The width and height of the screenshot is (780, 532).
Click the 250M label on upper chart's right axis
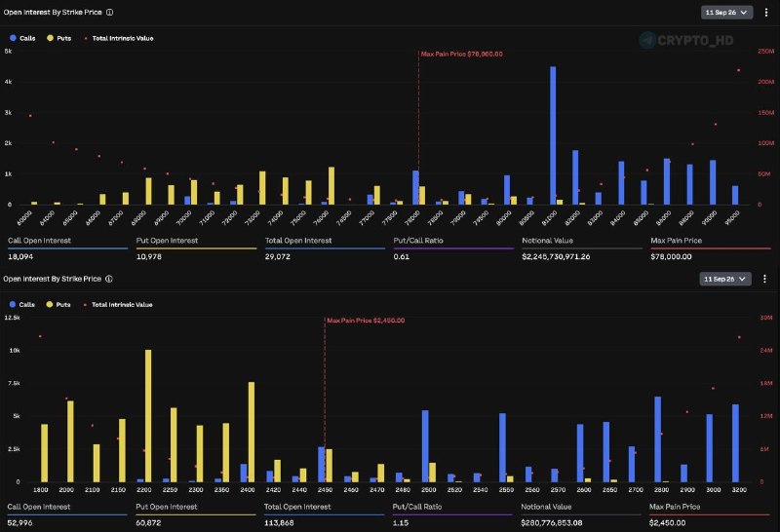766,52
